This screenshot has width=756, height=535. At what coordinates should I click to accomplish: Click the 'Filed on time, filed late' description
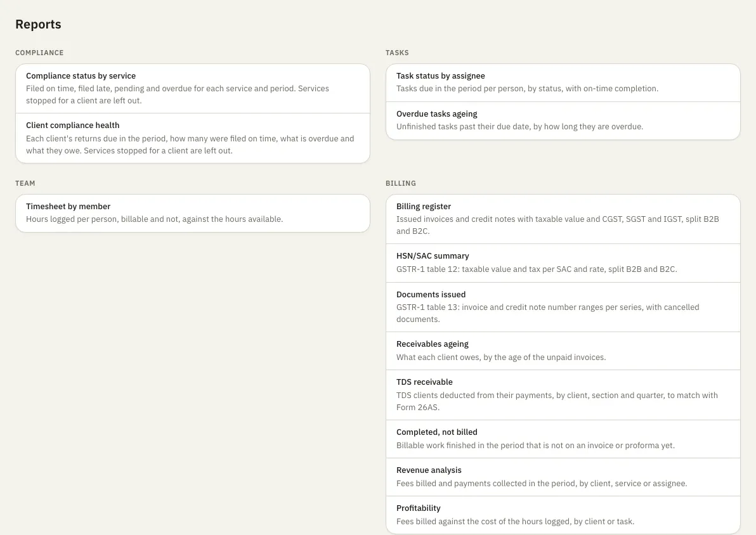(178, 94)
